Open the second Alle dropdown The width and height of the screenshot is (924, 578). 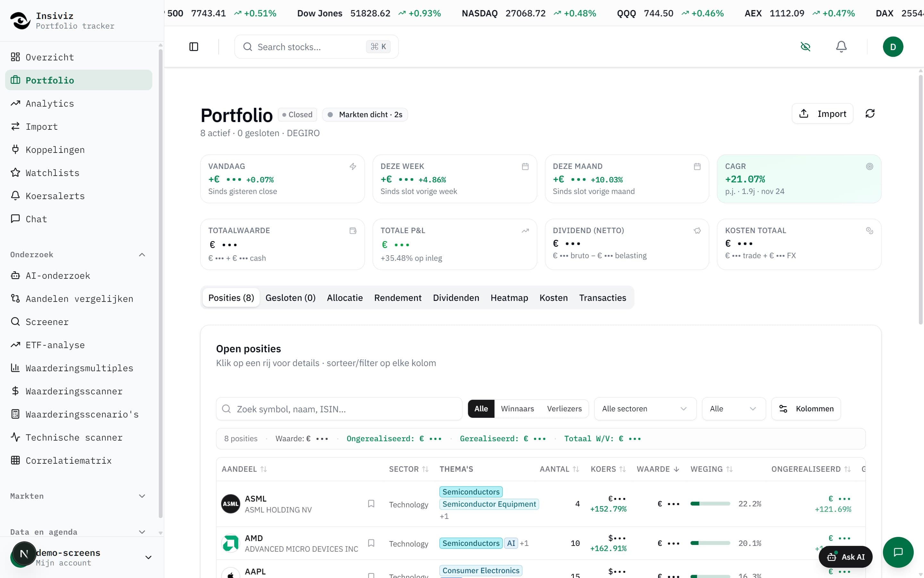tap(733, 409)
